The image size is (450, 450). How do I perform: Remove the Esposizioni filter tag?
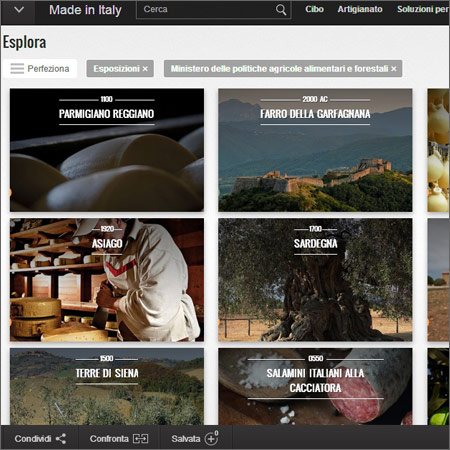[145, 69]
